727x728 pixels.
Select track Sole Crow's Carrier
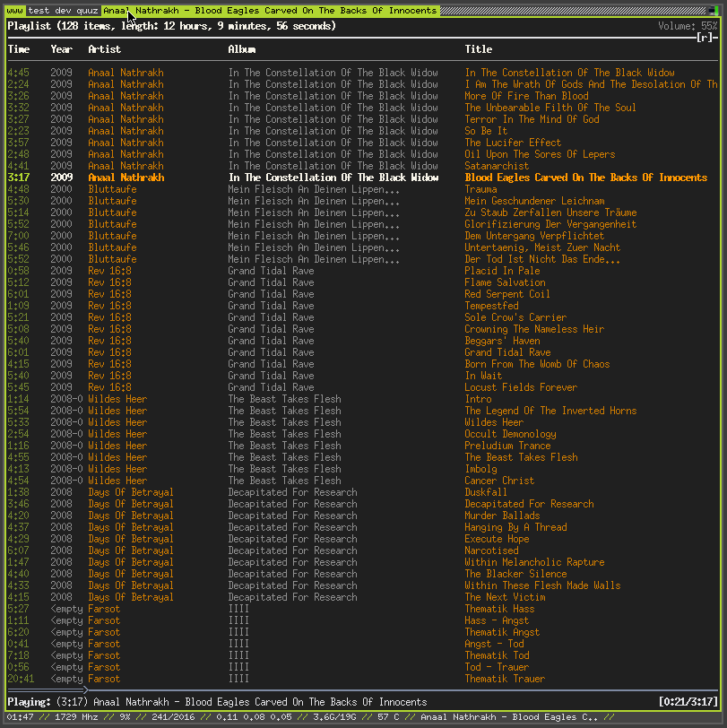pos(515,317)
